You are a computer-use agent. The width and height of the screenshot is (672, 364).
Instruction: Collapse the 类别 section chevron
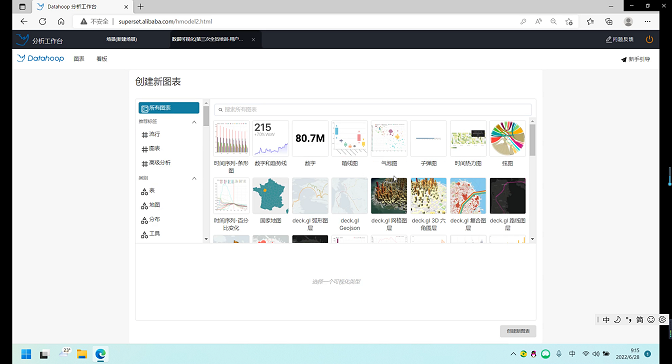[x=194, y=178]
